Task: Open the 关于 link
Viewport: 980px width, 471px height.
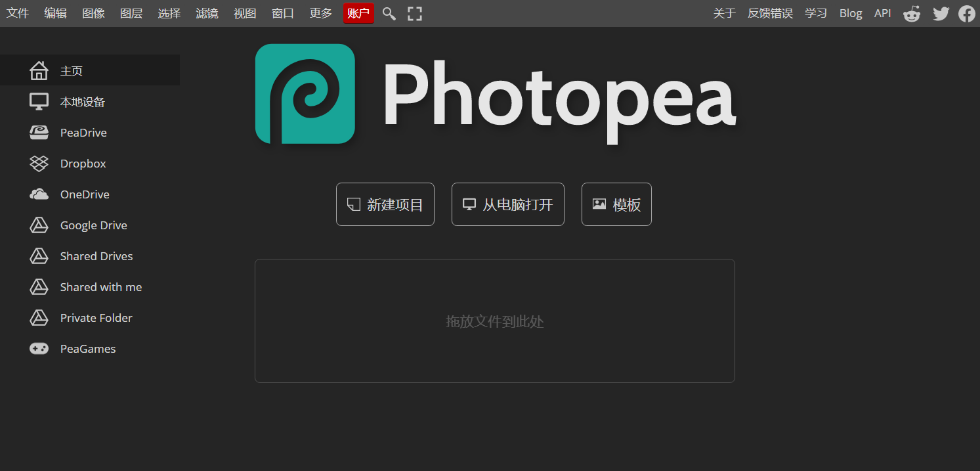Action: 725,13
